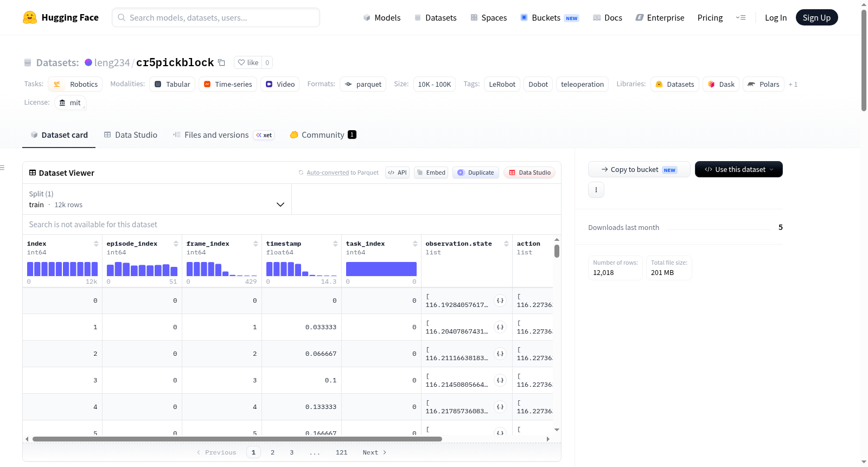Sort by task_index column icon
Viewport: 868px width, 467px height.
click(x=415, y=244)
